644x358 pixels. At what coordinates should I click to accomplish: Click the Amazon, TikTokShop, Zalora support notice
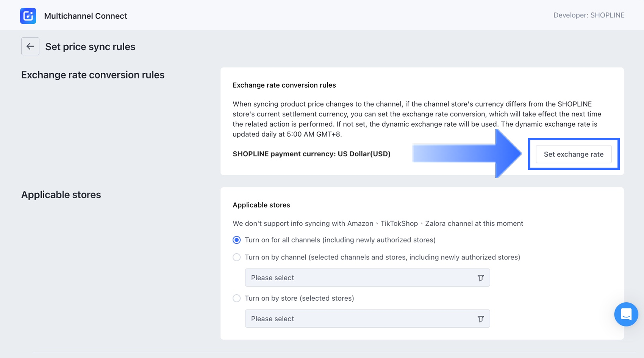point(378,224)
